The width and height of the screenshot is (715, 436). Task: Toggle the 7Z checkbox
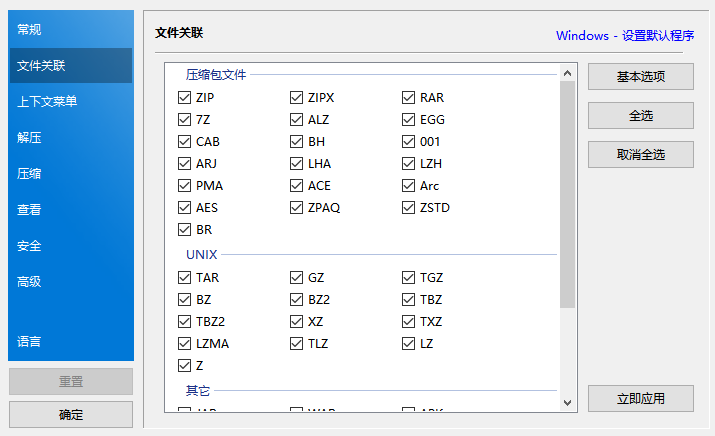pyautogui.click(x=184, y=120)
